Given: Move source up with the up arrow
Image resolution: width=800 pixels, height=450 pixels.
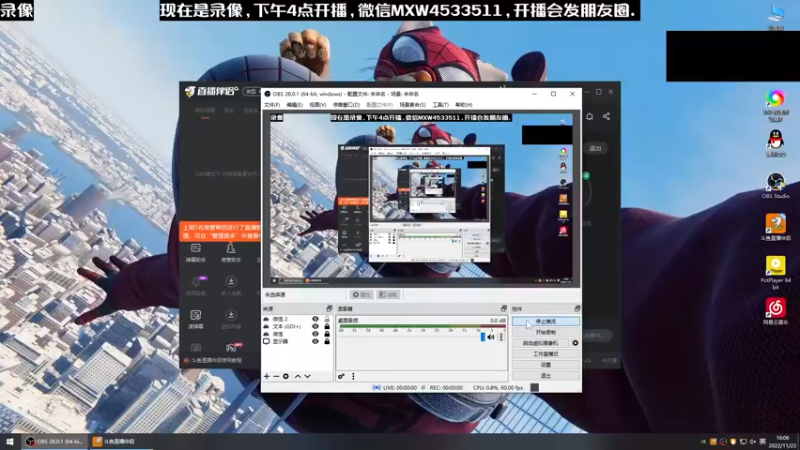Looking at the screenshot, I should tap(298, 377).
